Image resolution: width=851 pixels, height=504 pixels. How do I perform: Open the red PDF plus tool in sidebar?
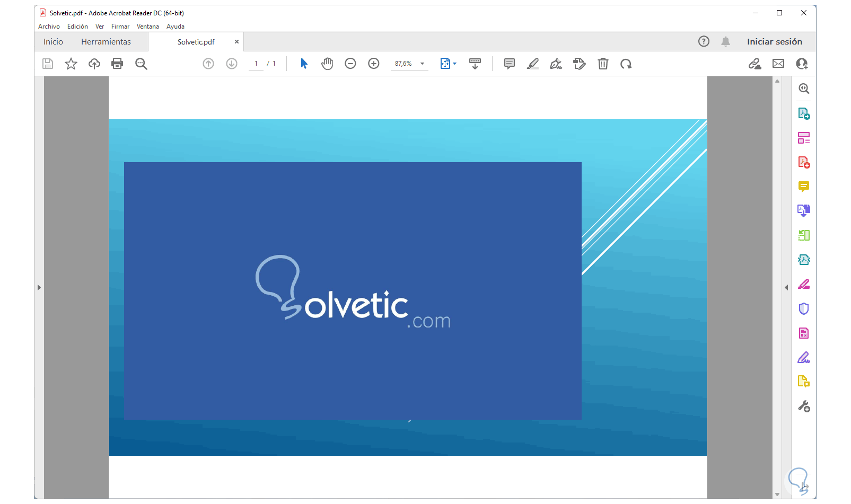pos(804,162)
